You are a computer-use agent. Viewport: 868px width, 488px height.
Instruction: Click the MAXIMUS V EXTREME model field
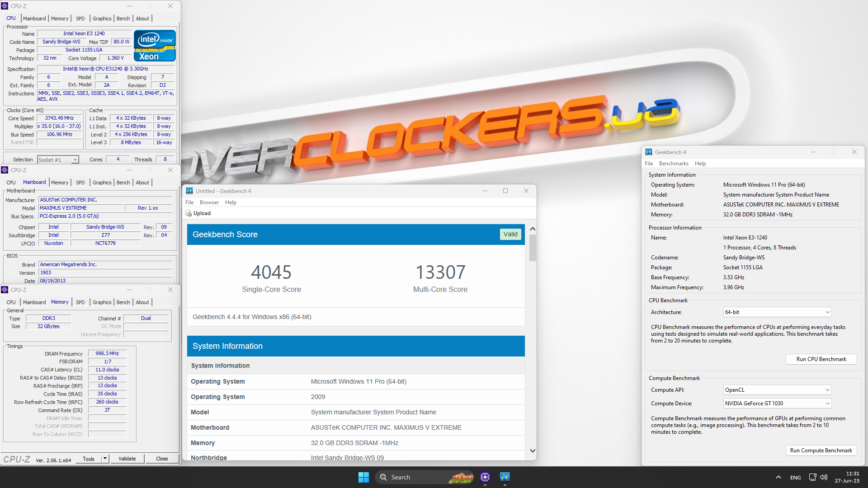(x=81, y=208)
